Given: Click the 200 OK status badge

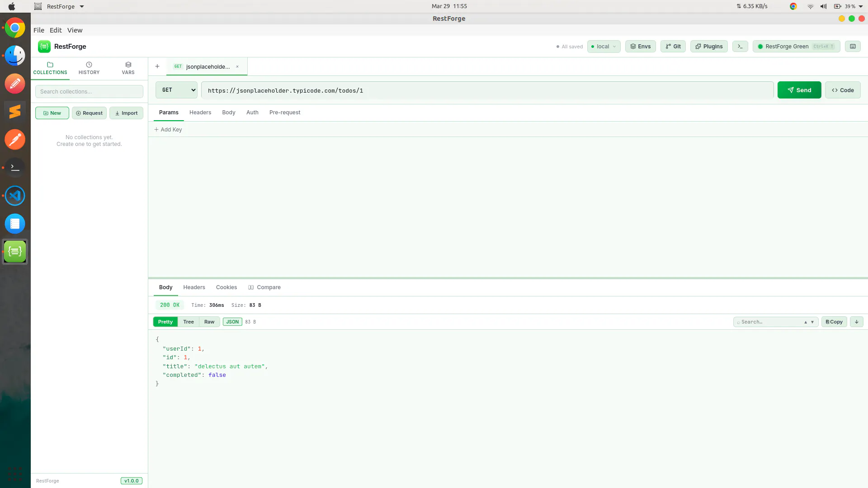Looking at the screenshot, I should (x=170, y=305).
